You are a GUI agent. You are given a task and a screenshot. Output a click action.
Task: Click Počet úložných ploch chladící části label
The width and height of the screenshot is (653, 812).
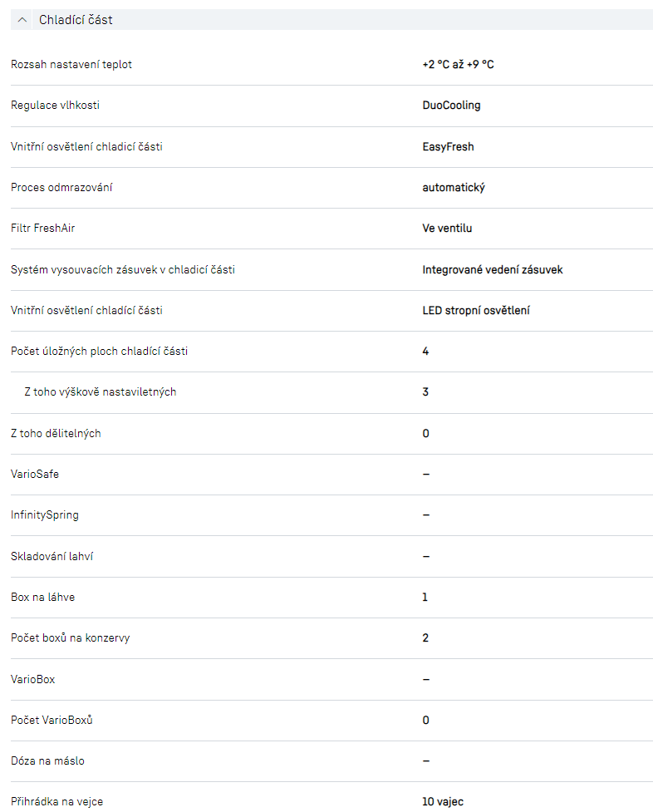click(x=99, y=352)
